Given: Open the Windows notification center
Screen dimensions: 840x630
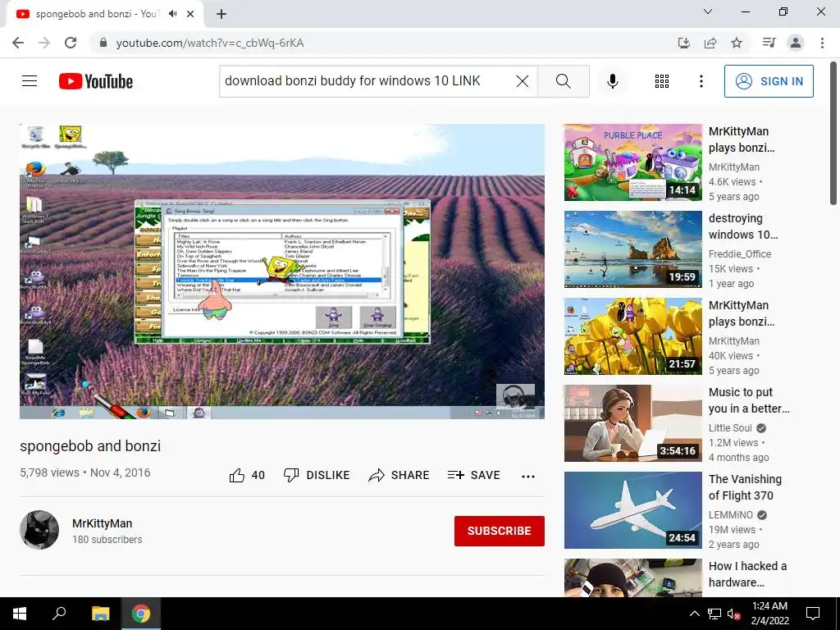Looking at the screenshot, I should click(813, 614).
